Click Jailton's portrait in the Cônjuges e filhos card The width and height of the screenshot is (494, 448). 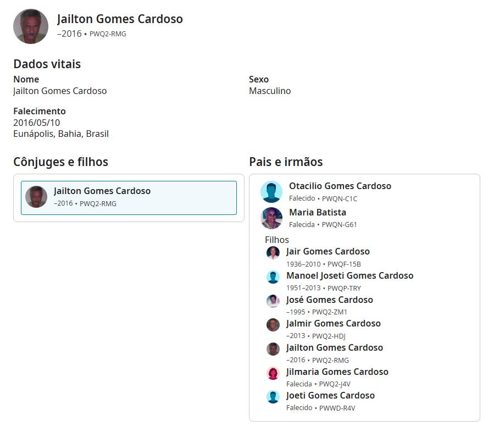[x=36, y=197]
